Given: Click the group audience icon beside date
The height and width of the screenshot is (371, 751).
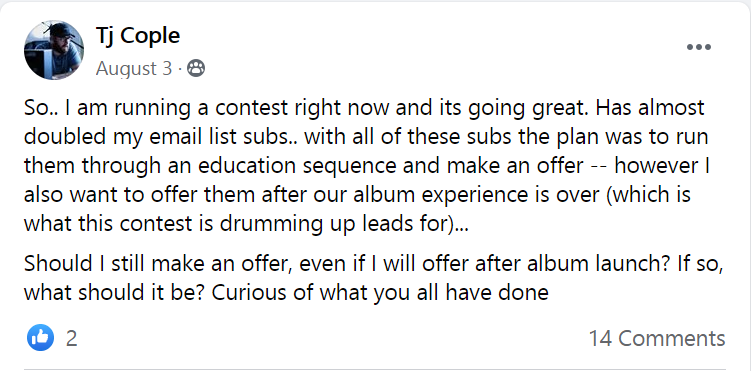Looking at the screenshot, I should (x=195, y=68).
